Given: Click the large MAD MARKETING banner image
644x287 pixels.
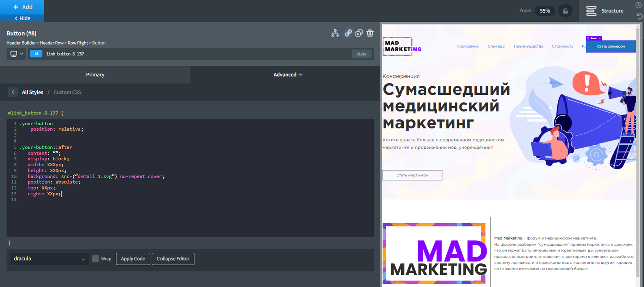Looking at the screenshot, I should point(434,253).
